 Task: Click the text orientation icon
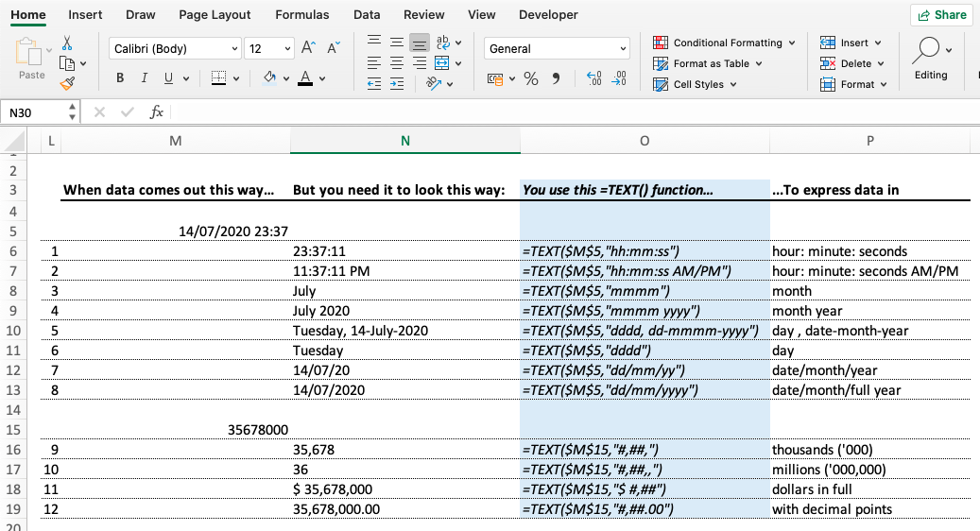[435, 83]
